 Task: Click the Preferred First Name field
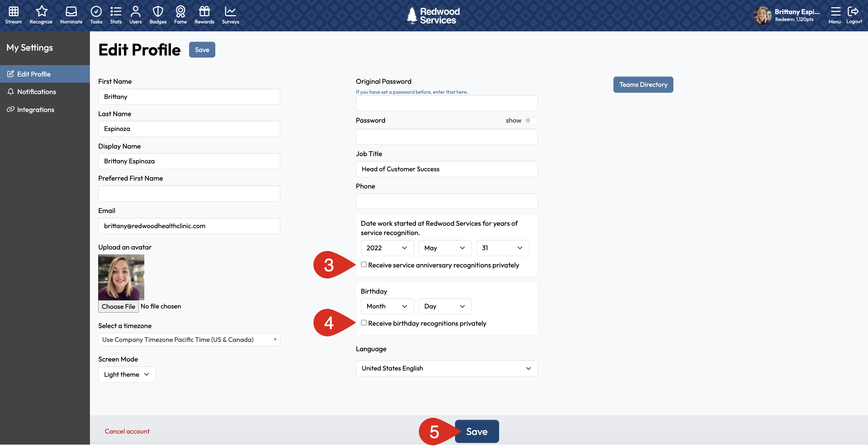pos(189,194)
